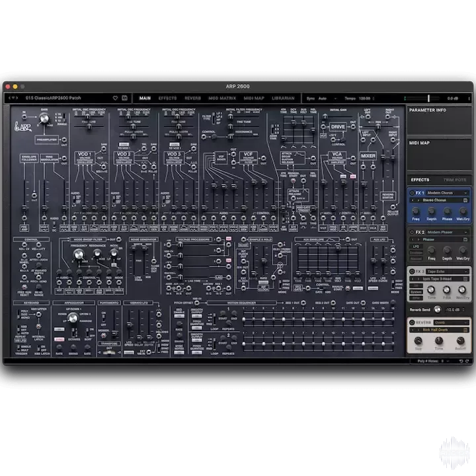Open the three-dot options menu at top right
This screenshot has width=476, height=476.
point(469,99)
